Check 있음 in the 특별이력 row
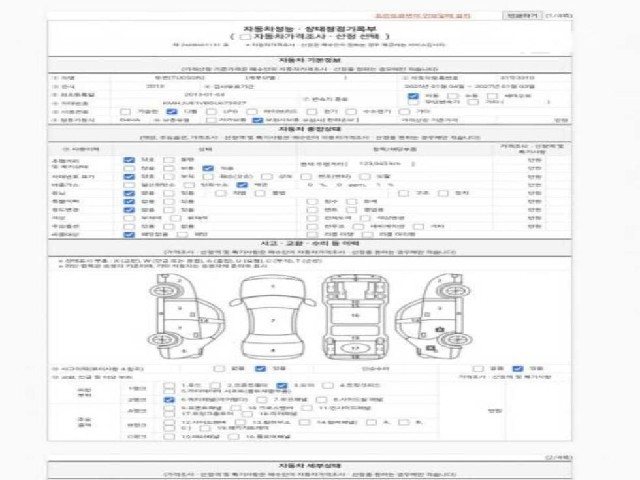This screenshot has height=480, width=640. click(x=169, y=202)
